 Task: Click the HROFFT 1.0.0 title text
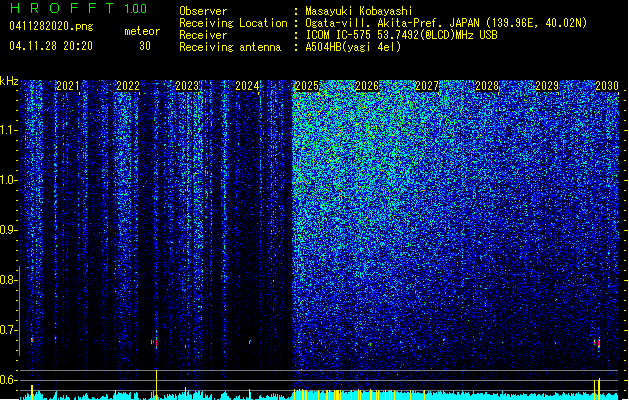79,8
